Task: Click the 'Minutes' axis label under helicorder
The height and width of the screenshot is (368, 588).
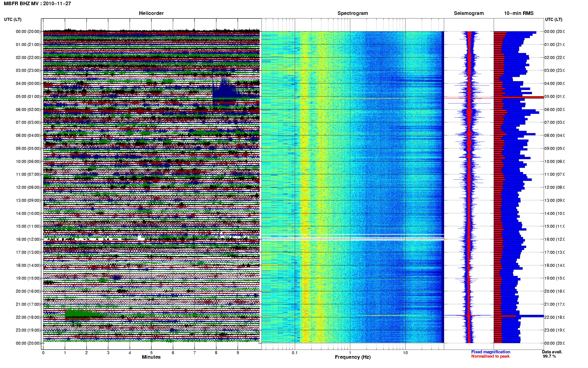Action: point(151,357)
